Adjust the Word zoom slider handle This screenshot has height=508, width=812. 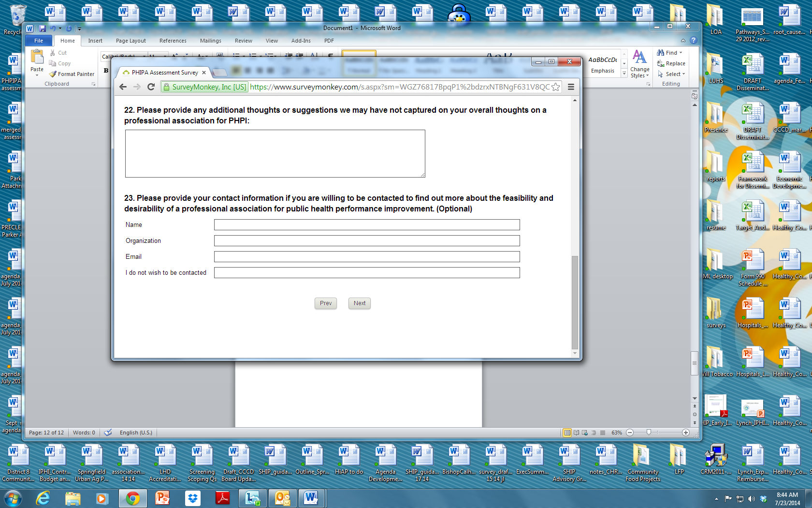click(x=649, y=433)
